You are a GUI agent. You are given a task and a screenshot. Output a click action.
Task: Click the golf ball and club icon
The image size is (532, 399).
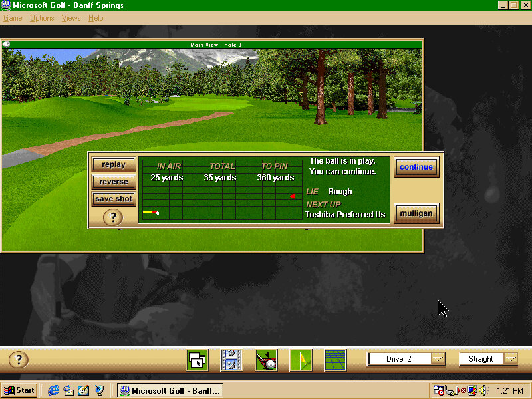266,360
